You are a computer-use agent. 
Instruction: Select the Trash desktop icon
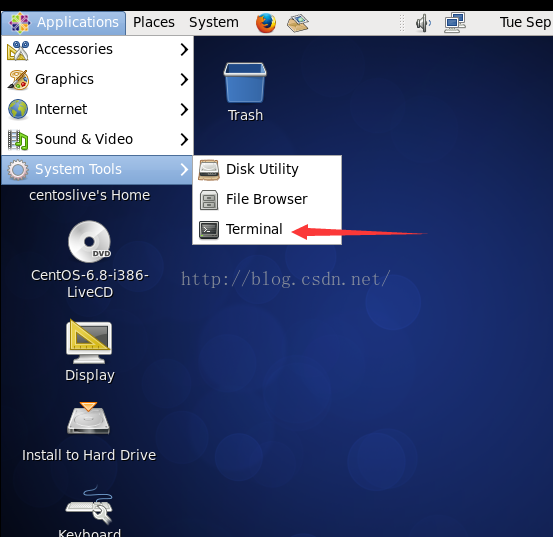[245, 83]
